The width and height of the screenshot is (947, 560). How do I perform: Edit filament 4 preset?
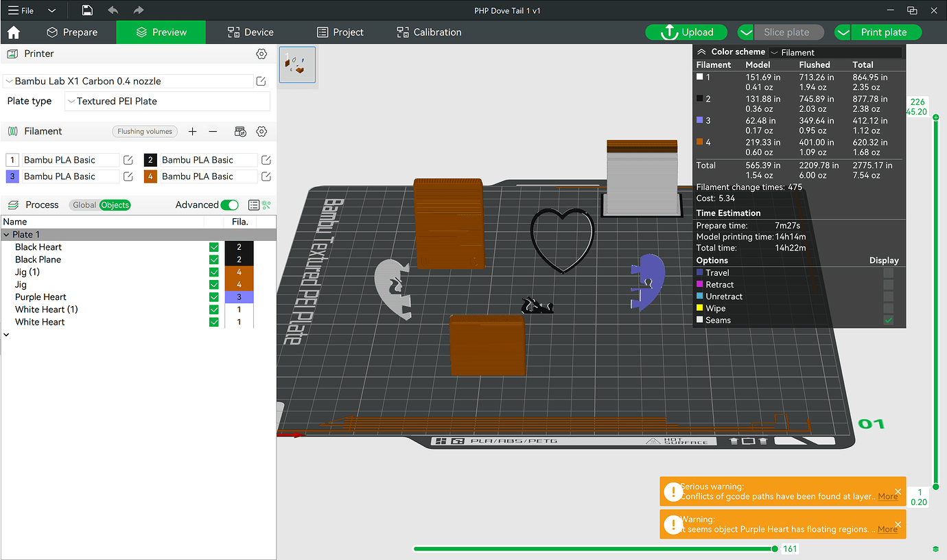[x=266, y=176]
